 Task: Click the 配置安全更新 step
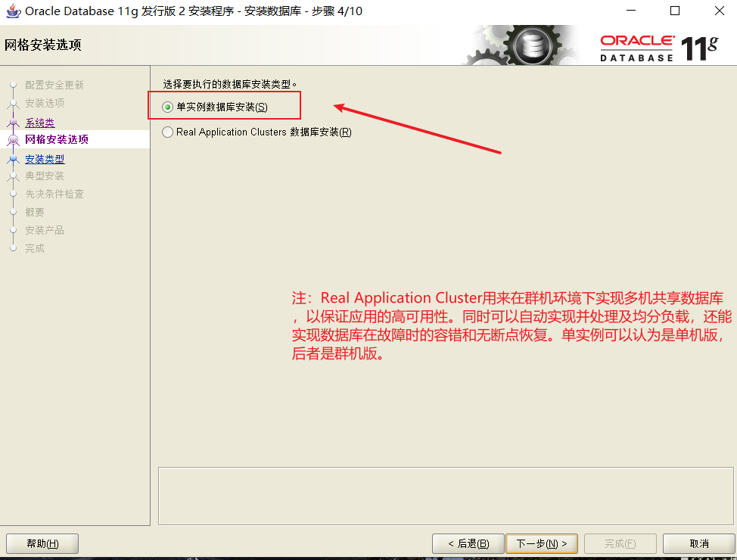coord(54,85)
